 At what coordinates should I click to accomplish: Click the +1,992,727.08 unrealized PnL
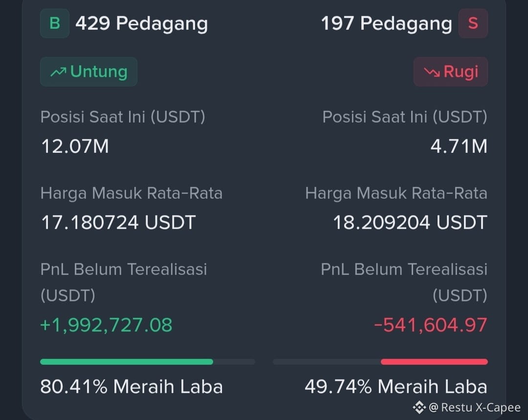point(106,325)
